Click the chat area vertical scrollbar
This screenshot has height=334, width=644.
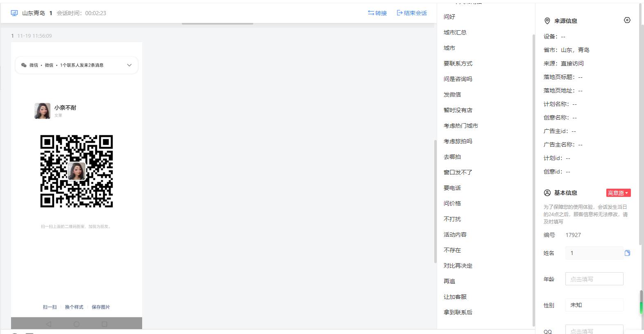pyautogui.click(x=435, y=201)
